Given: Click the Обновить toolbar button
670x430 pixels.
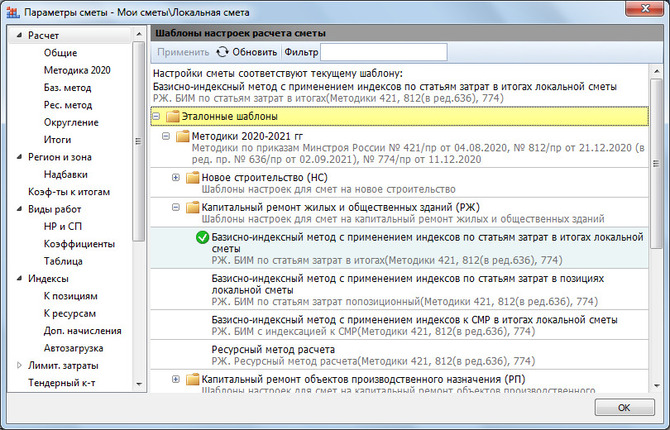Looking at the screenshot, I should tap(247, 52).
